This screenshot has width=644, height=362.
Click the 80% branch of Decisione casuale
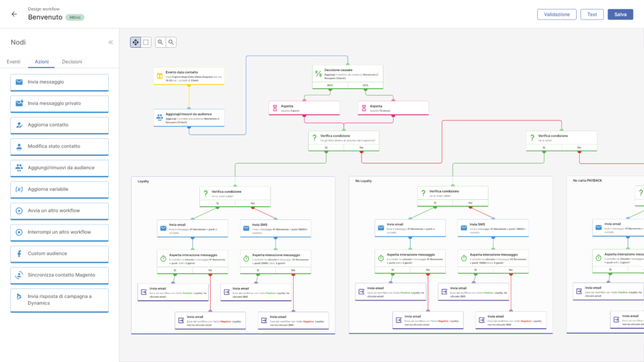[330, 85]
